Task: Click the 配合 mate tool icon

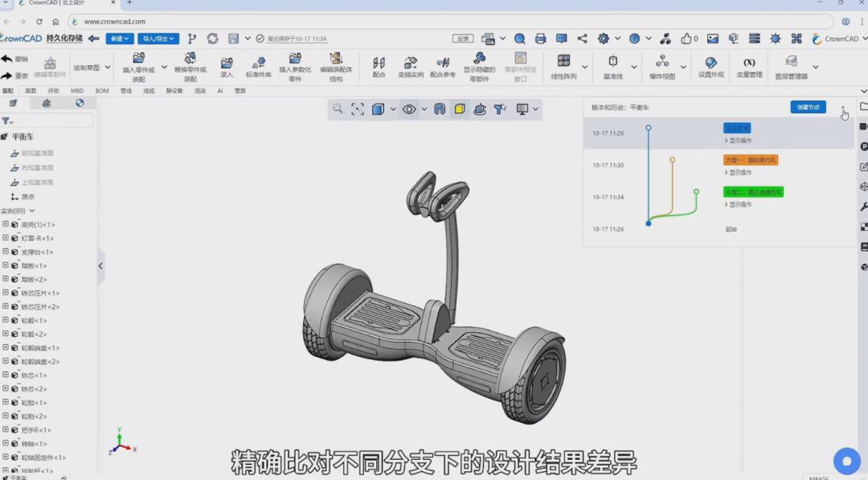Action: point(379,67)
